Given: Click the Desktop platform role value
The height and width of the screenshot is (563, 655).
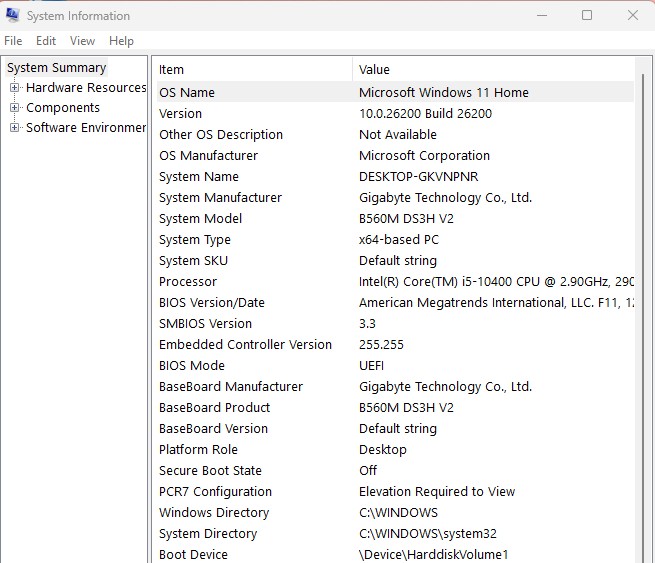Looking at the screenshot, I should 383,450.
